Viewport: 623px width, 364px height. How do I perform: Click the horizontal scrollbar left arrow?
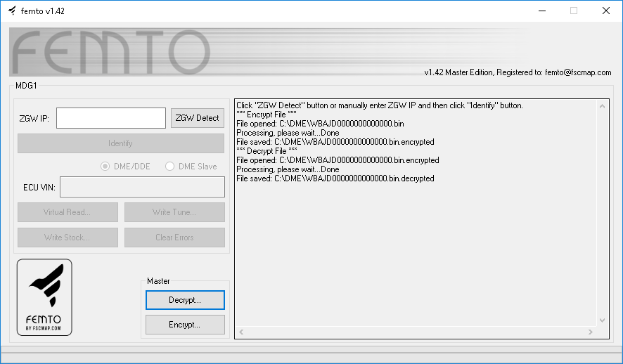coord(241,332)
